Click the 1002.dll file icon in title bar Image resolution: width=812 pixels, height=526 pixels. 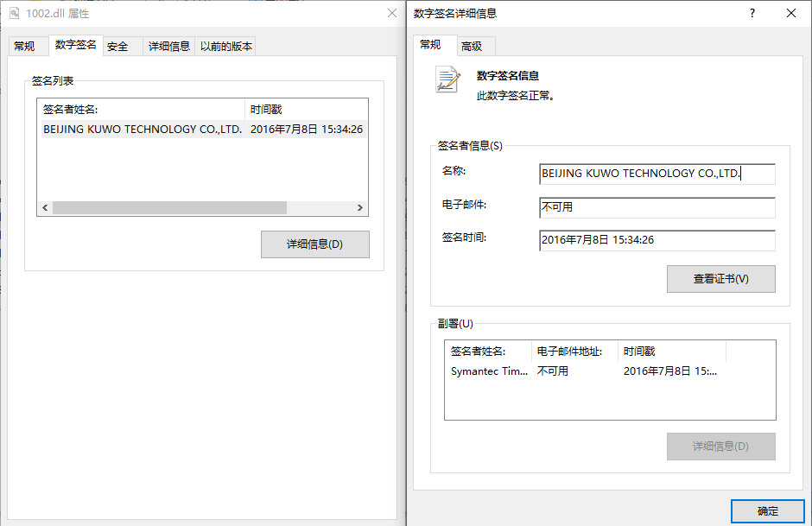(14, 13)
